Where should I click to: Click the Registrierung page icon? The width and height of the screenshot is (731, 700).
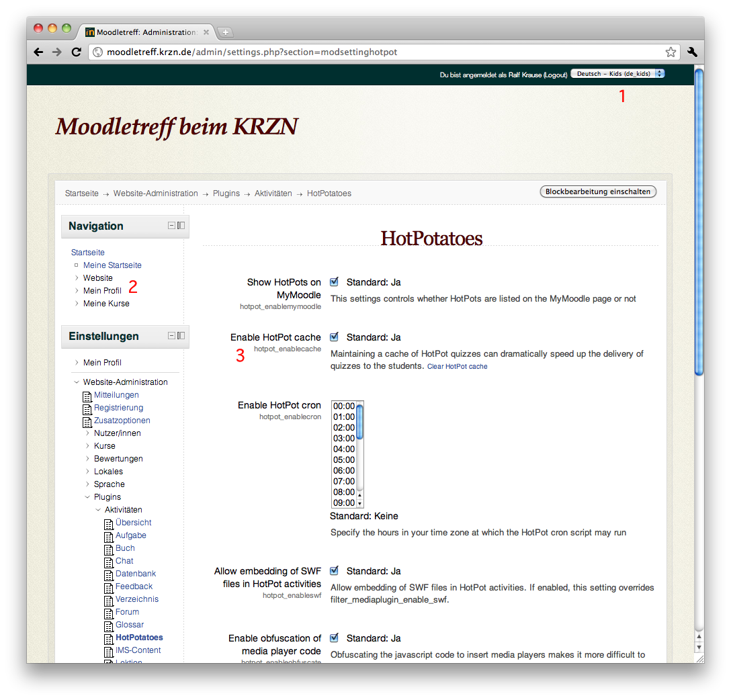(87, 409)
